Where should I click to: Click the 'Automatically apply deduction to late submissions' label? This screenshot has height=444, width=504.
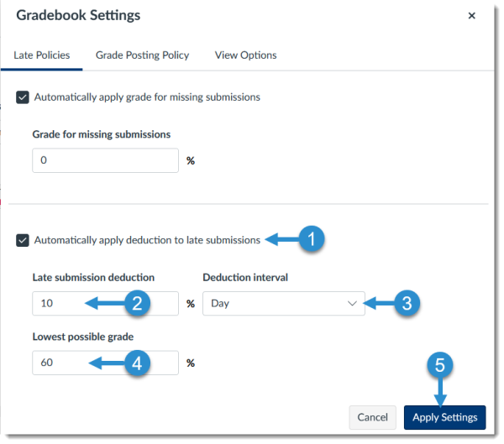[147, 240]
